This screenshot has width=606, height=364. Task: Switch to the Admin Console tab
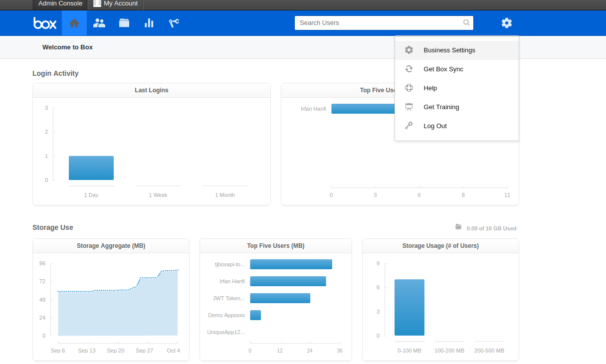point(60,3)
